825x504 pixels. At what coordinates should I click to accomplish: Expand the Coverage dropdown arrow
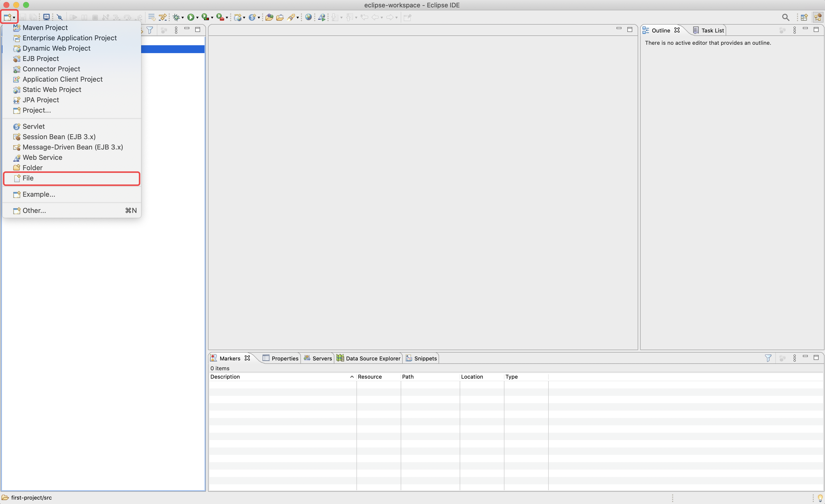(x=212, y=17)
